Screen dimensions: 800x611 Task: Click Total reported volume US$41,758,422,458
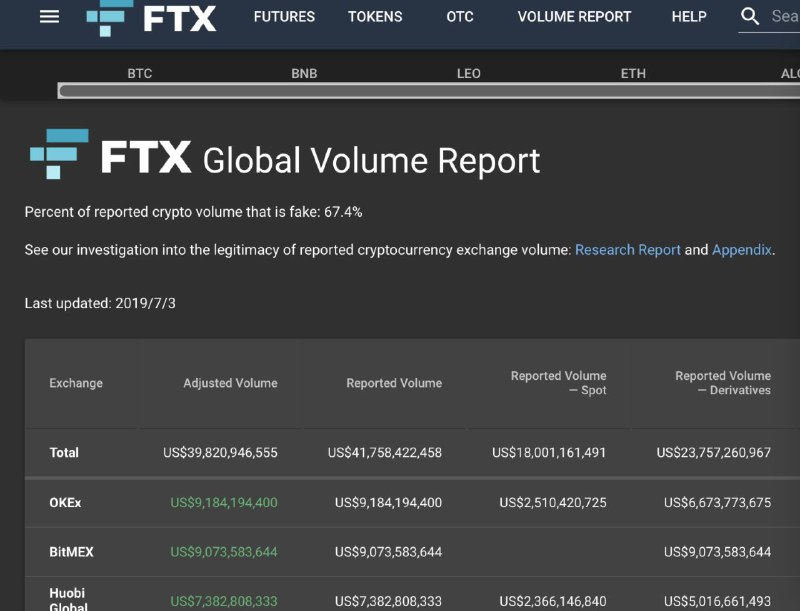click(x=385, y=452)
